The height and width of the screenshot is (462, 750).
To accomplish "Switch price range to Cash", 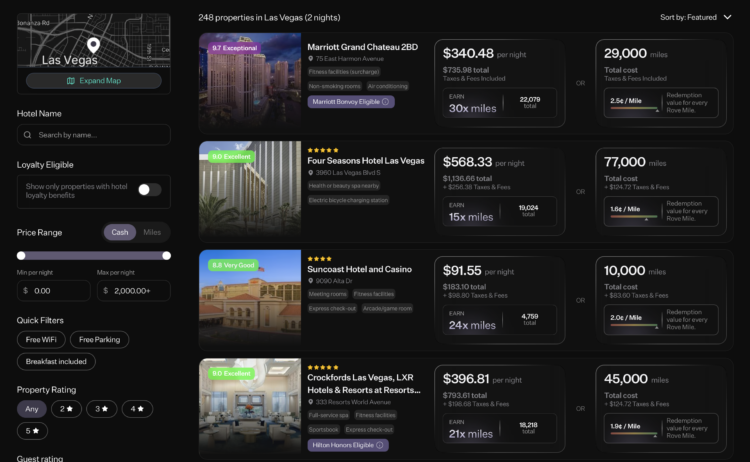I will pos(120,232).
